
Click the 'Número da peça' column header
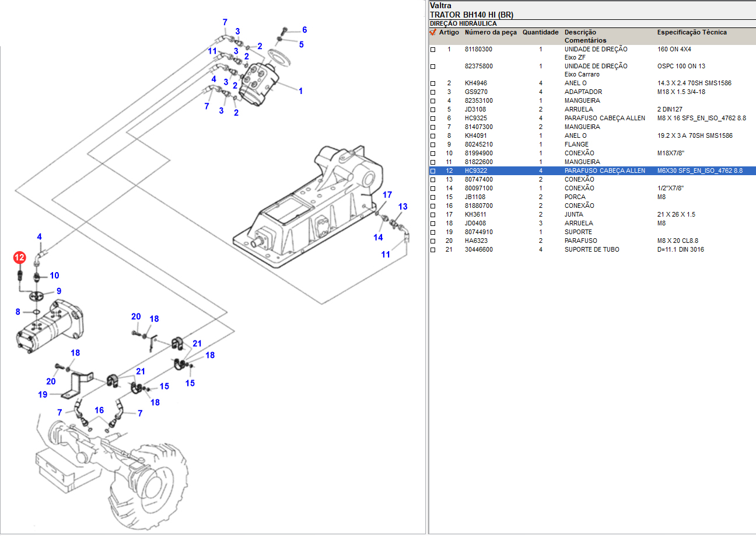point(490,33)
